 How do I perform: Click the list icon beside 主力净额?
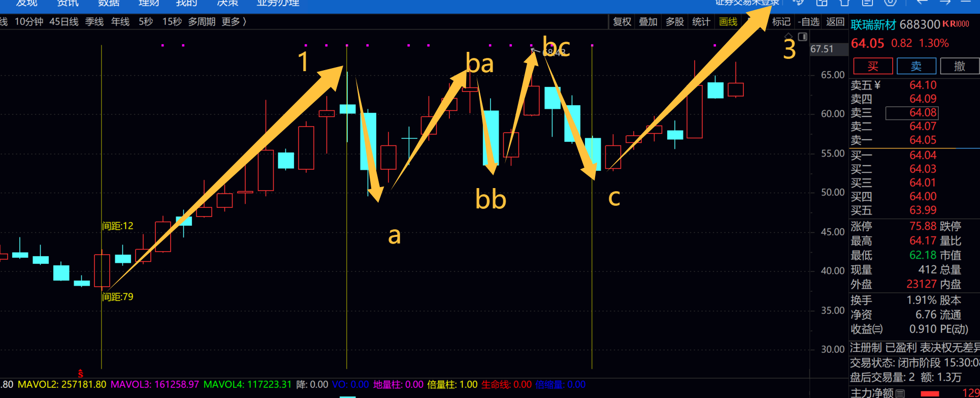click(x=900, y=393)
